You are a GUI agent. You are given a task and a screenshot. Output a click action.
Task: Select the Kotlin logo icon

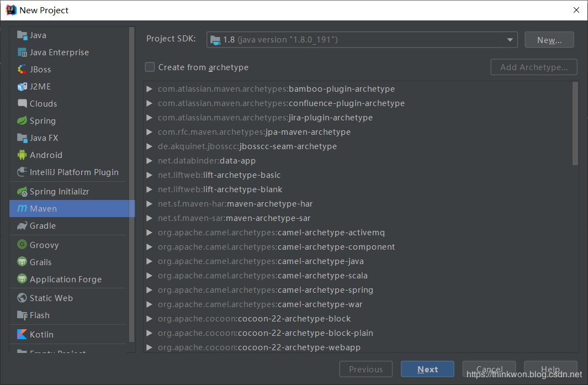22,335
